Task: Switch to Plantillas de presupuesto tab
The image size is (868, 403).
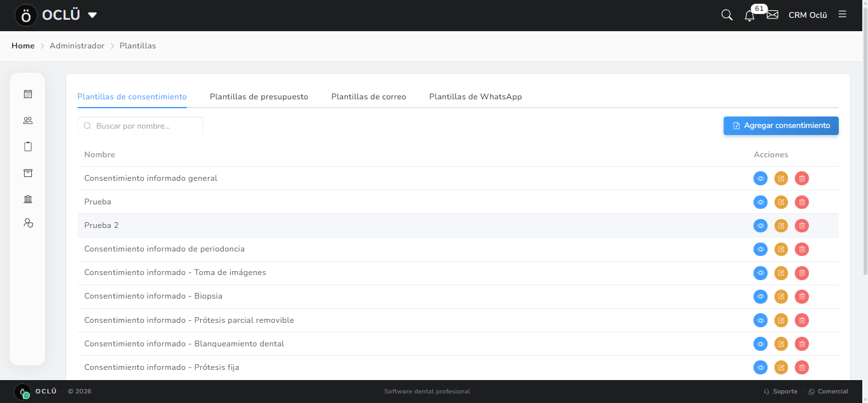Action: click(259, 97)
